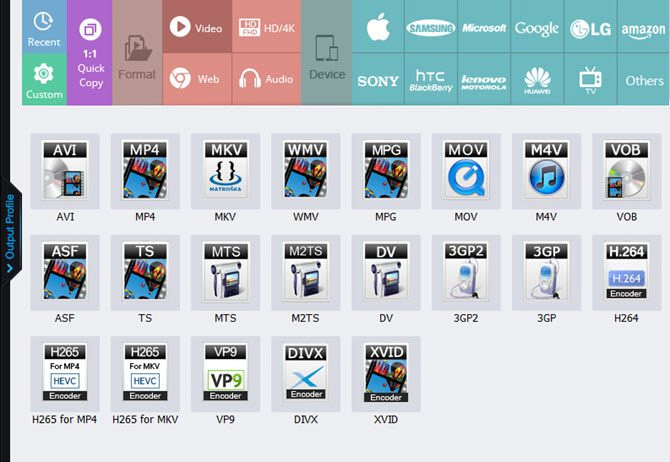Select the M2TS format icon
670x462 pixels.
click(x=306, y=272)
